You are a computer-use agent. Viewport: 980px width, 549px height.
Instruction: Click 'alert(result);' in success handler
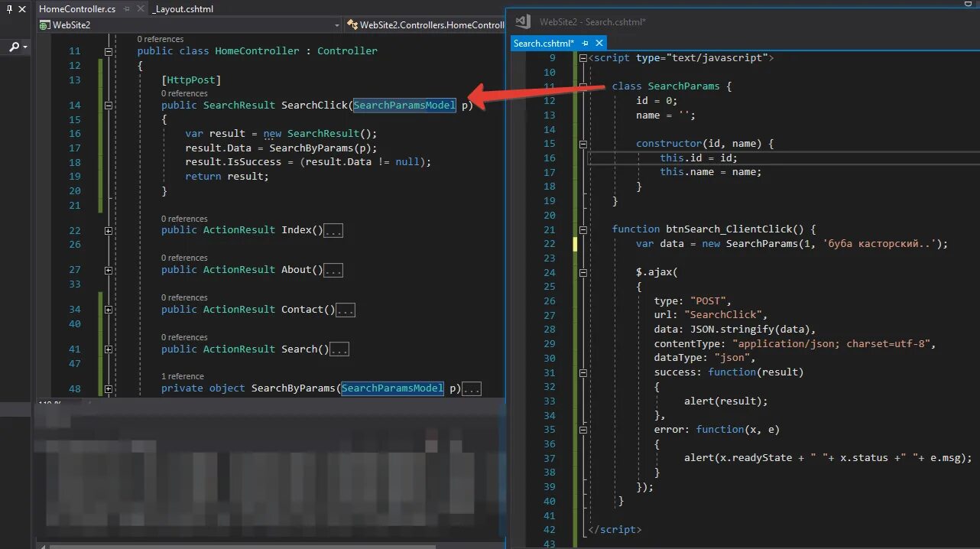[725, 401]
